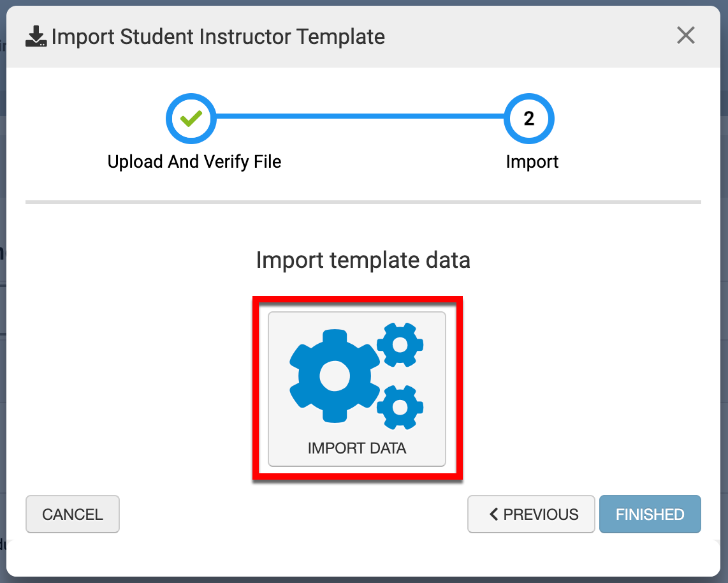Click the Import Student Instructor Template title
The image size is (728, 583).
[x=218, y=37]
